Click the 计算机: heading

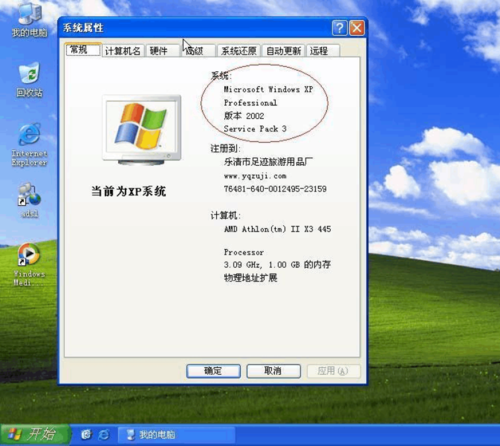pos(225,216)
